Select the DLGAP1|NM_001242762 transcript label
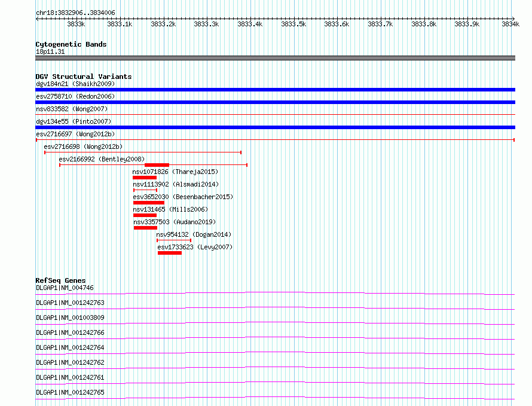The height and width of the screenshot is (406, 532). click(70, 362)
